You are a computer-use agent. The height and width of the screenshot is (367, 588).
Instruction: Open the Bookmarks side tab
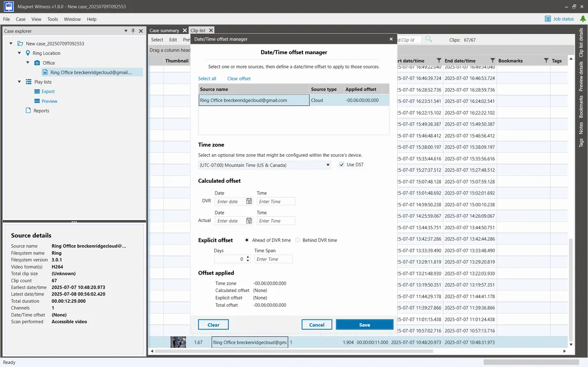click(x=581, y=106)
